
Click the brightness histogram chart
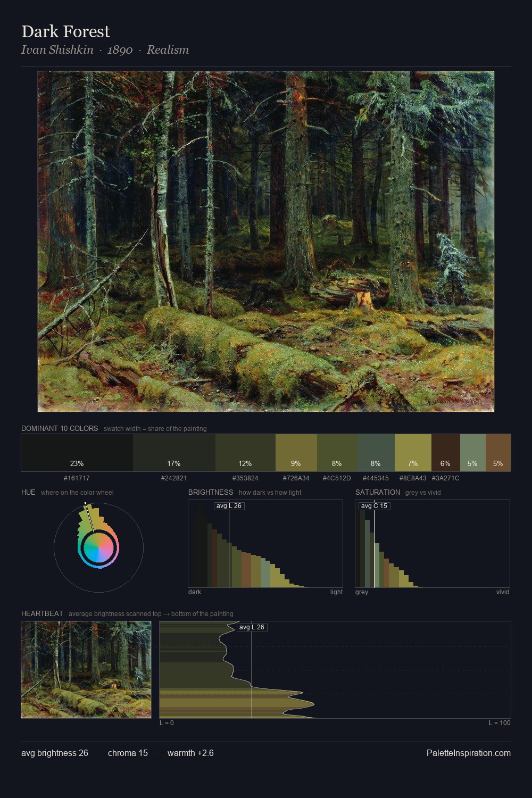pyautogui.click(x=265, y=544)
